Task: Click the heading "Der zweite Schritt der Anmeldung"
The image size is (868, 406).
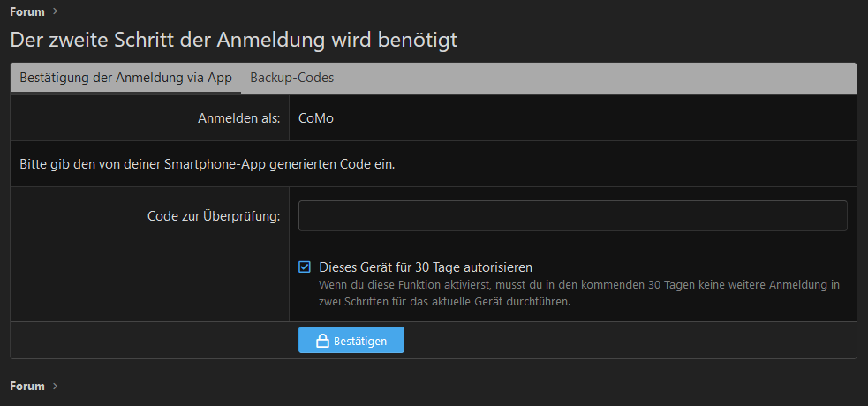Action: 233,40
